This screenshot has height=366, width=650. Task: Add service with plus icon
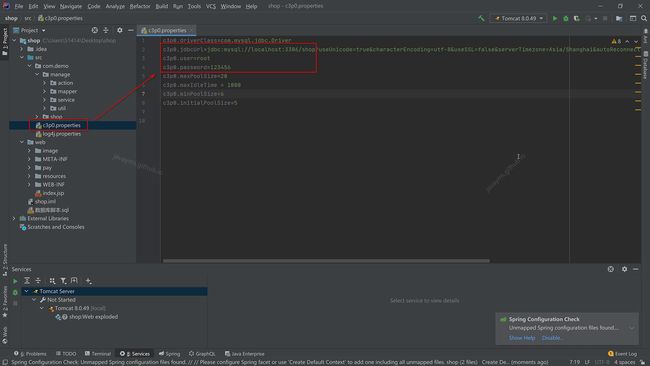point(88,281)
